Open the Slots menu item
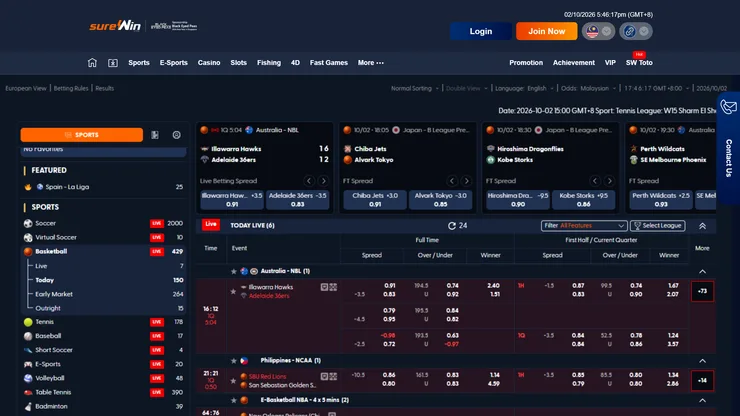Image resolution: width=740 pixels, height=416 pixels. (x=238, y=63)
